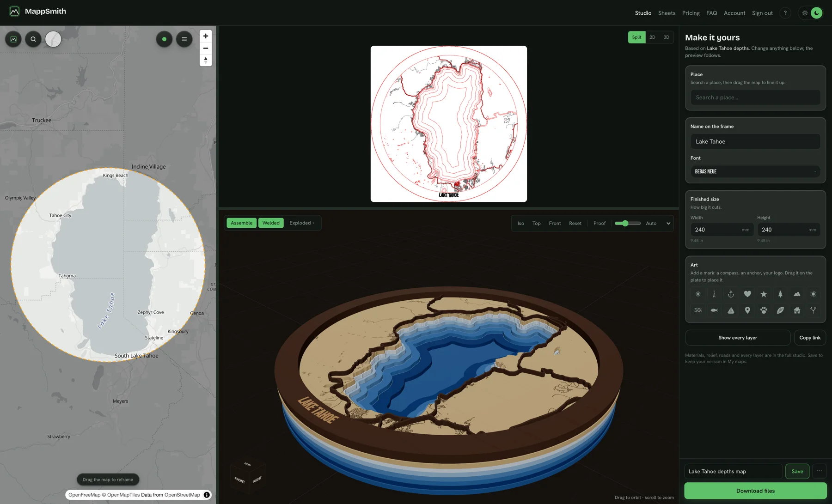The image size is (832, 504).
Task: Add the north arrow art mark
Action: pyautogui.click(x=714, y=294)
